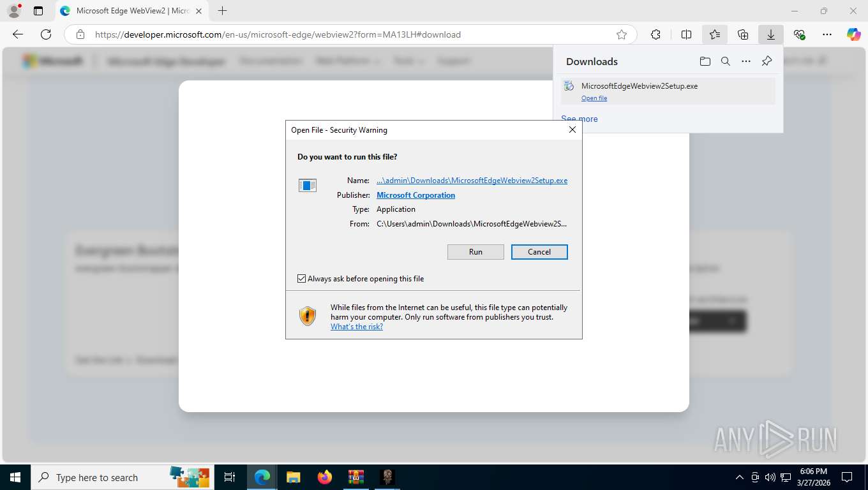The width and height of the screenshot is (868, 490).
Task: Click the Application type value
Action: coord(396,209)
